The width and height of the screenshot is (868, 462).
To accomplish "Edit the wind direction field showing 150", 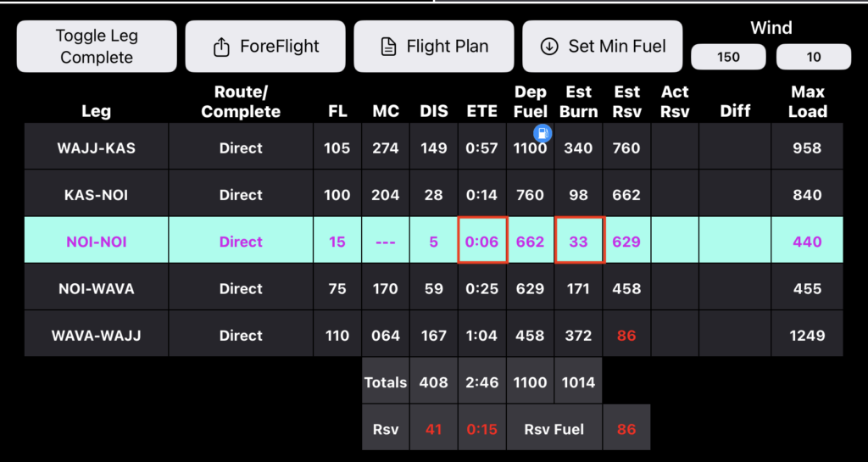I will click(728, 58).
